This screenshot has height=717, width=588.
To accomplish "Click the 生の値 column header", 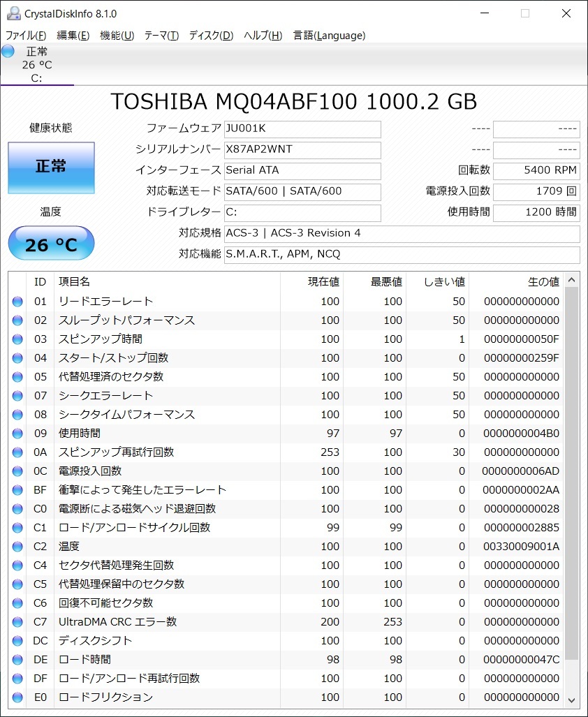I will pos(517,281).
